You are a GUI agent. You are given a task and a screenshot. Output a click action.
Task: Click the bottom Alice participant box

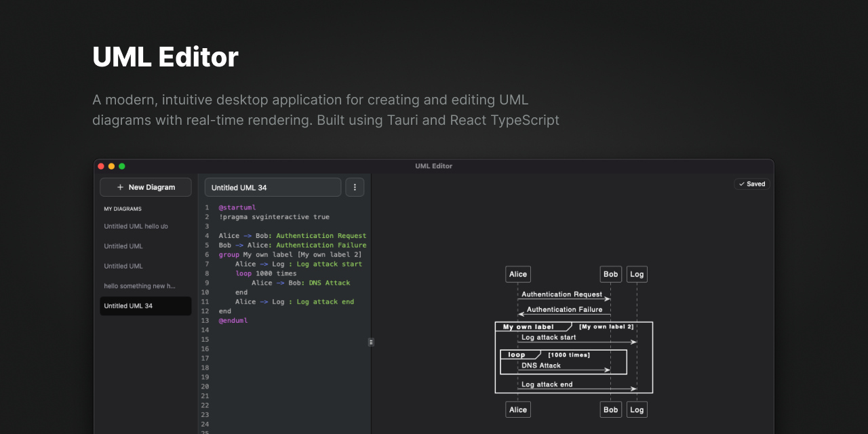518,410
